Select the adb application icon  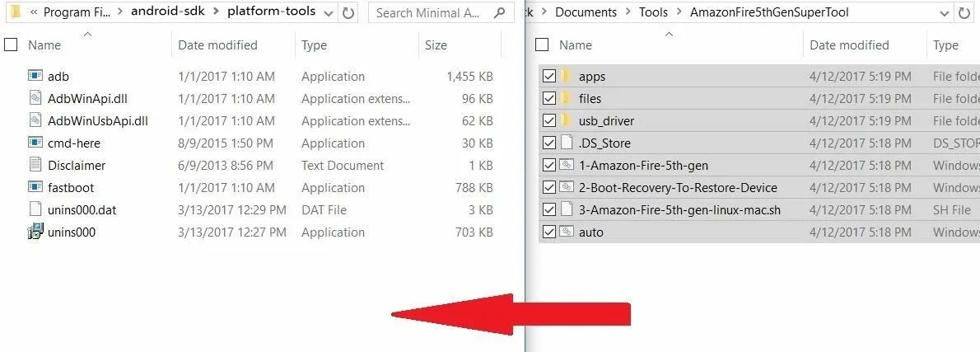(35, 77)
